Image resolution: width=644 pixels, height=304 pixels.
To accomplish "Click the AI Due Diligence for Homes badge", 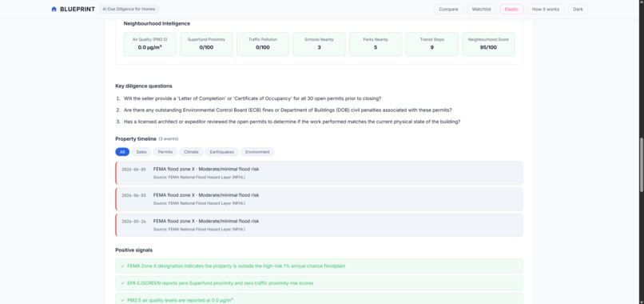I will click(x=129, y=9).
